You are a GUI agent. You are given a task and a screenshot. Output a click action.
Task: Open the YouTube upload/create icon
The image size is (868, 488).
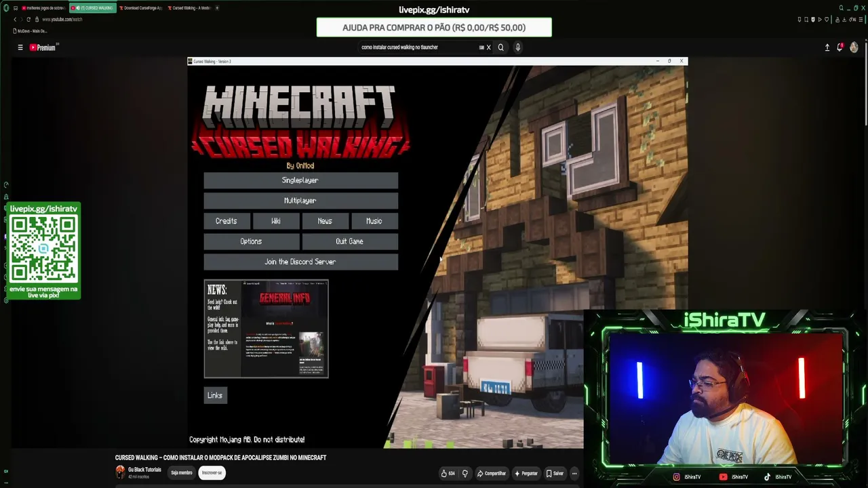[x=827, y=47]
